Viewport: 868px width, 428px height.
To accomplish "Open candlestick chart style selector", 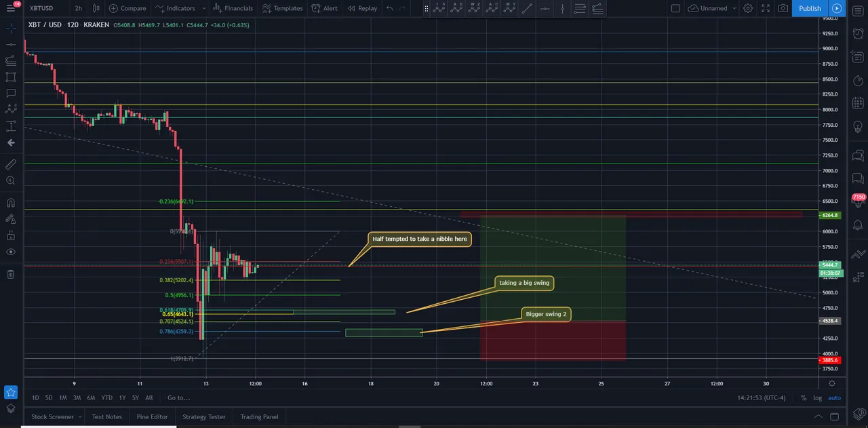I will (x=96, y=8).
